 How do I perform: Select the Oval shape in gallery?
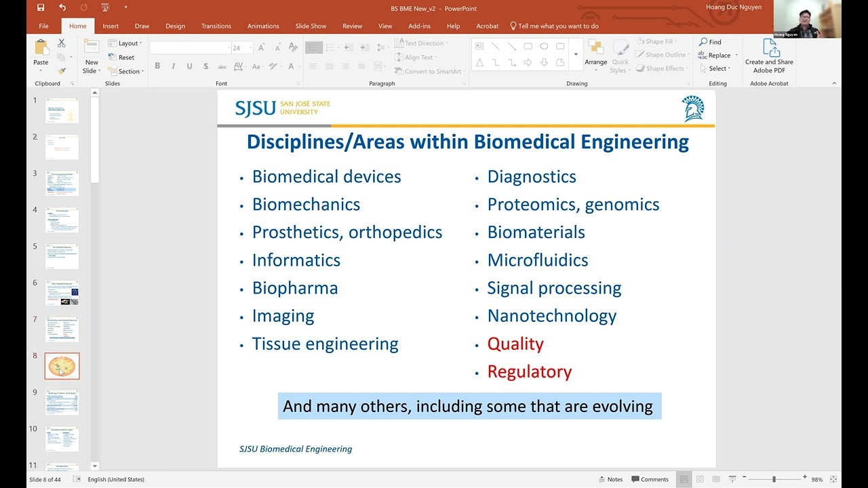point(544,46)
